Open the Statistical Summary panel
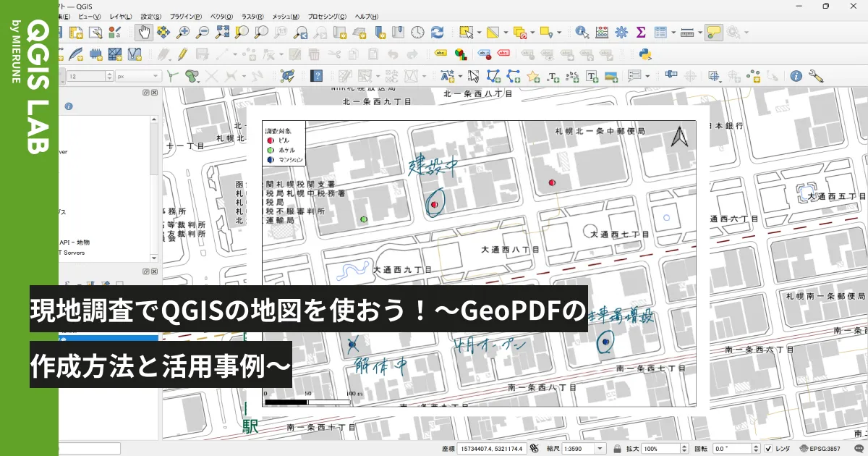Screen dimensions: 868x456 pyautogui.click(x=640, y=32)
